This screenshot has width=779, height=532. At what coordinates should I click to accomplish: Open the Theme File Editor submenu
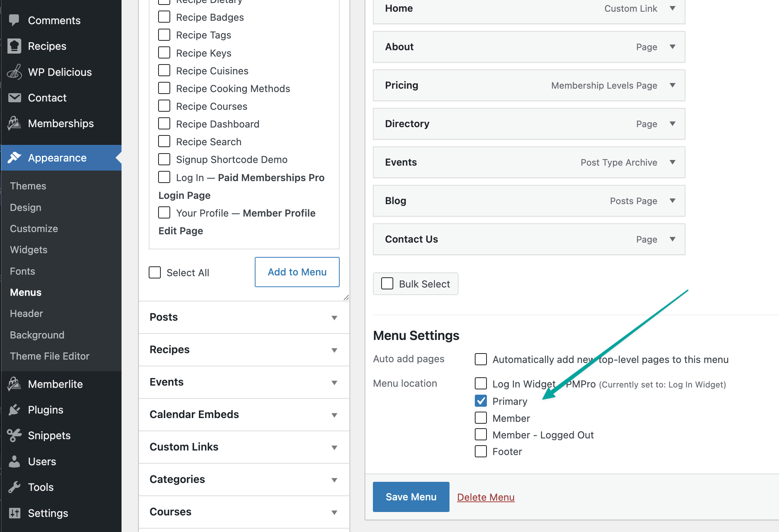pyautogui.click(x=50, y=356)
